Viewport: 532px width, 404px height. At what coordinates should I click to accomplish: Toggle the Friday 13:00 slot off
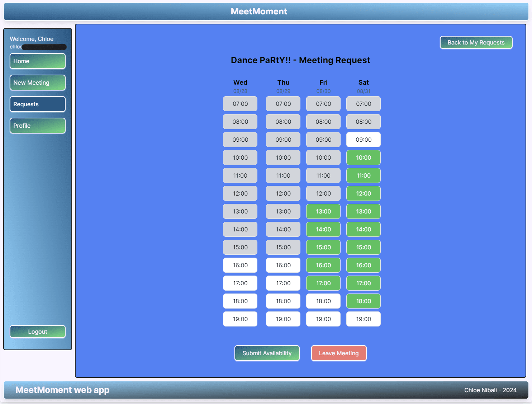(323, 211)
